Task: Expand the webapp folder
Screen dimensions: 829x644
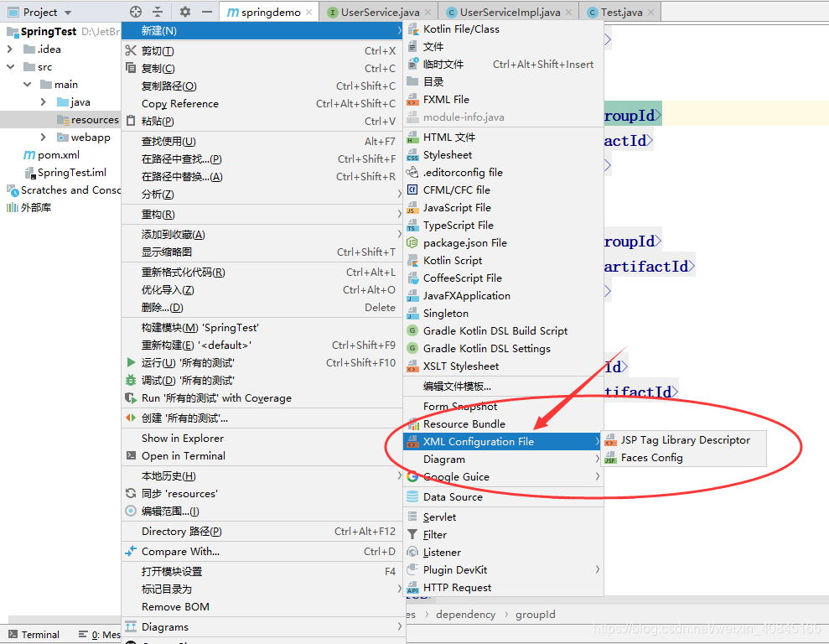Action: click(44, 138)
